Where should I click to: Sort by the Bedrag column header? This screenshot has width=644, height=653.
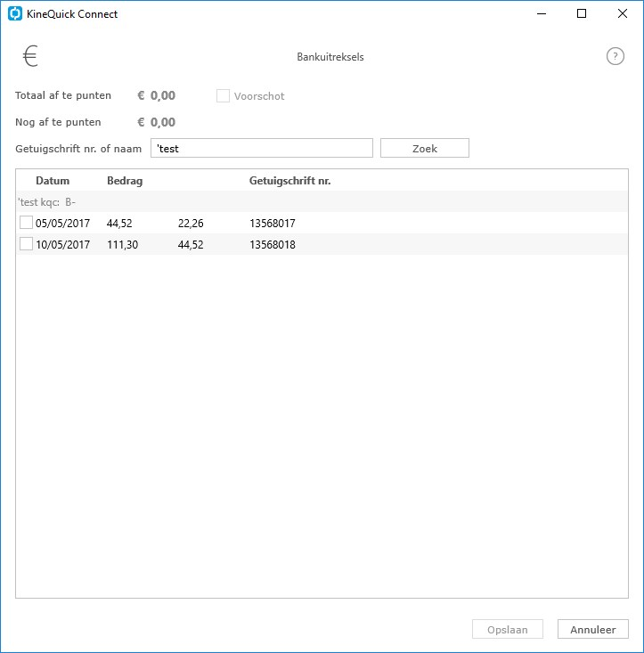pyautogui.click(x=125, y=181)
